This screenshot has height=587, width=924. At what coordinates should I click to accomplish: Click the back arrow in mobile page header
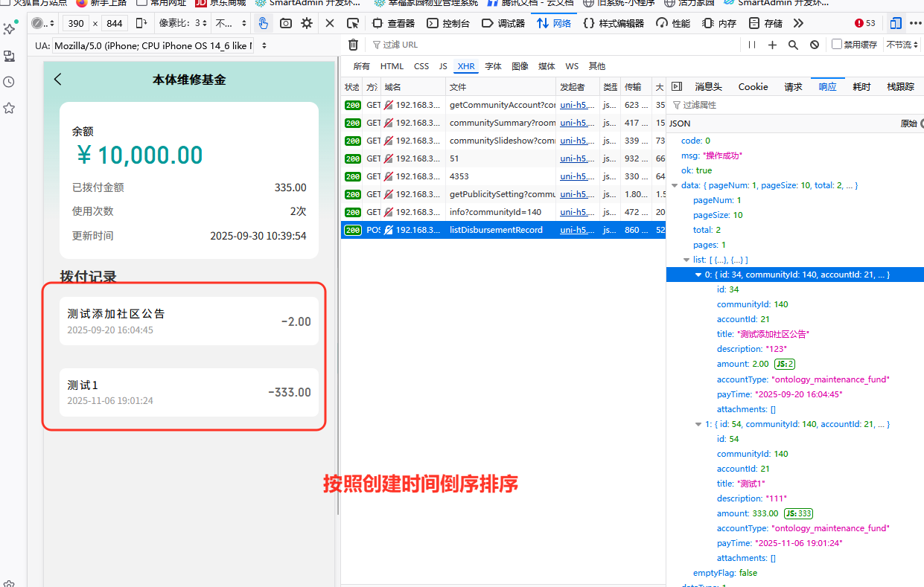pyautogui.click(x=58, y=80)
